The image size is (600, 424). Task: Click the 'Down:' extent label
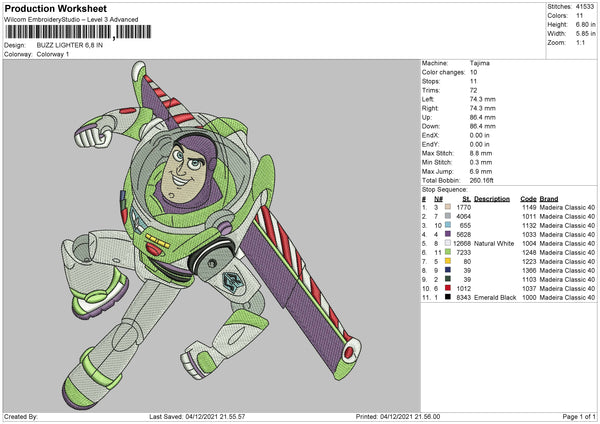click(x=431, y=126)
